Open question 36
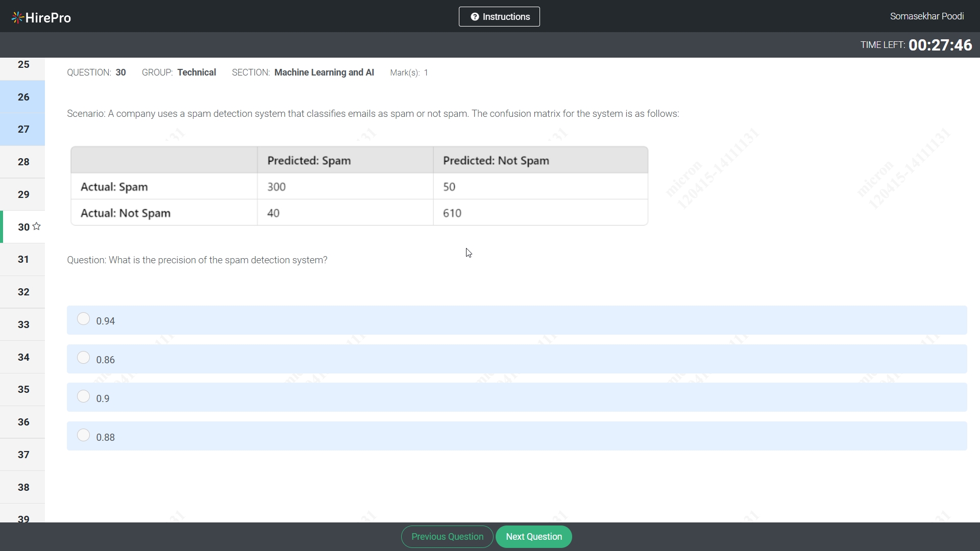Screen dimensions: 980x551 tap(22, 422)
